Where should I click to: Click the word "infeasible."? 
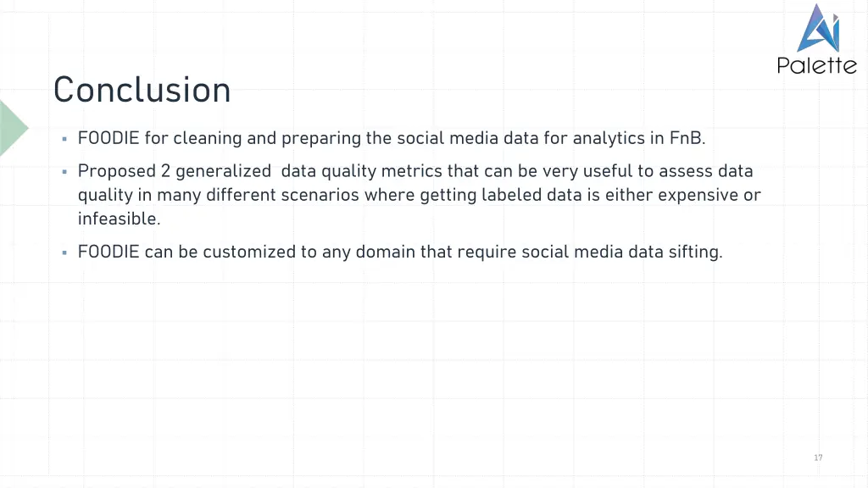pos(119,219)
